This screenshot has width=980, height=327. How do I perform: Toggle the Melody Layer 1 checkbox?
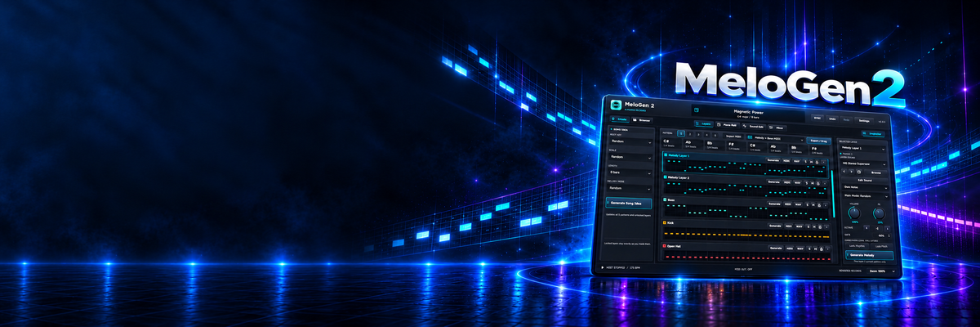[666, 155]
